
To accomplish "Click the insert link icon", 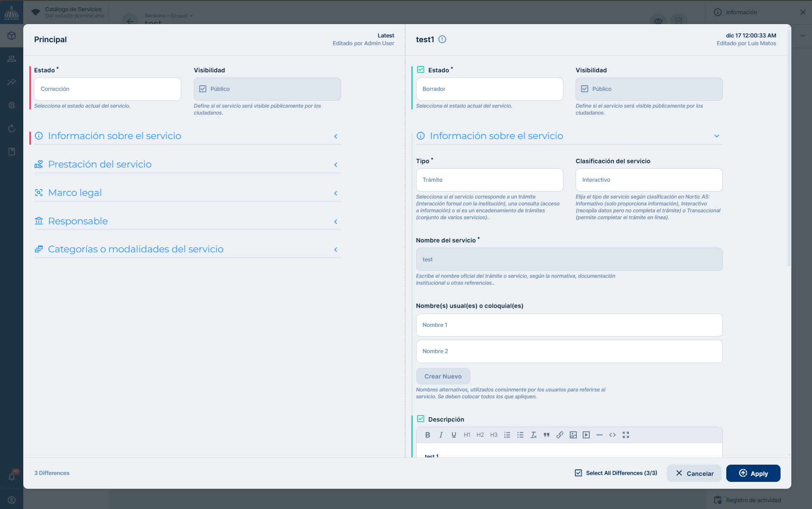I will (560, 435).
